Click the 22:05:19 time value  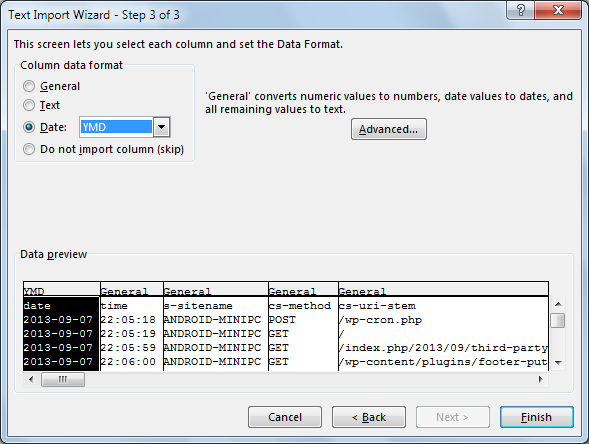tap(128, 334)
